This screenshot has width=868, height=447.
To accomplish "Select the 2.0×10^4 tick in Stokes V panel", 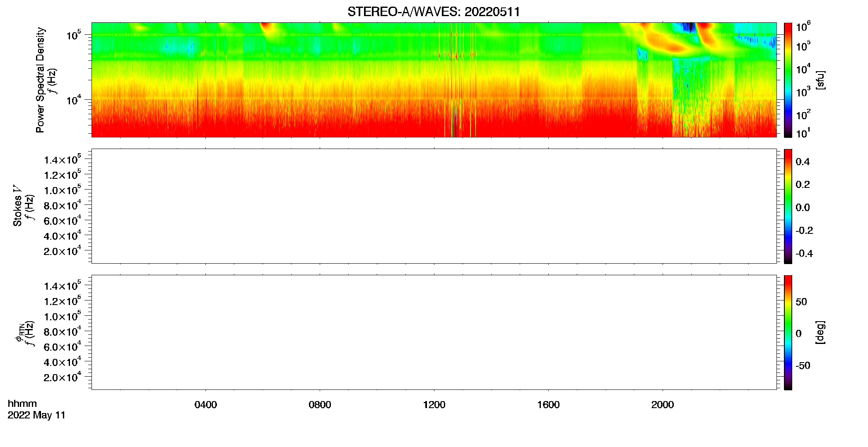I will click(x=63, y=251).
